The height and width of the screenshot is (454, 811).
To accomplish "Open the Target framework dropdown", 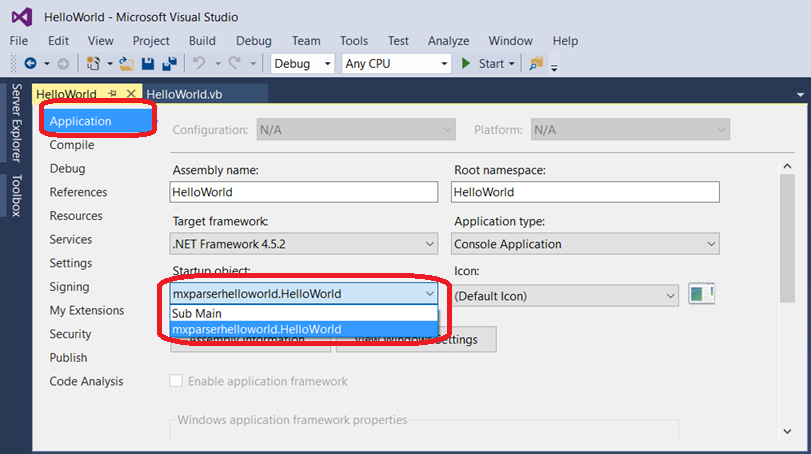I will [x=304, y=244].
